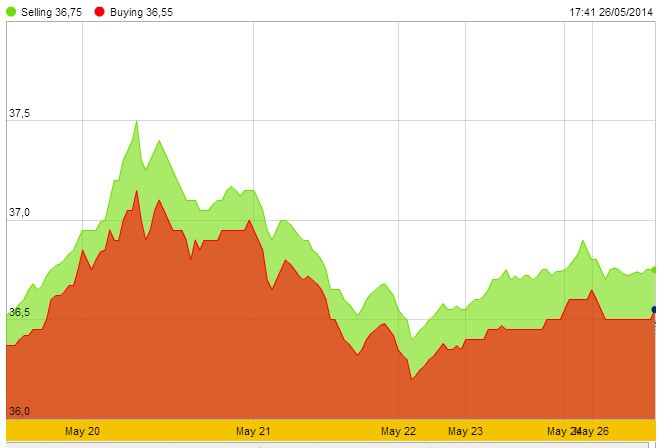Click the highest peak of red Buying line
This screenshot has height=448, width=661.
[x=136, y=190]
